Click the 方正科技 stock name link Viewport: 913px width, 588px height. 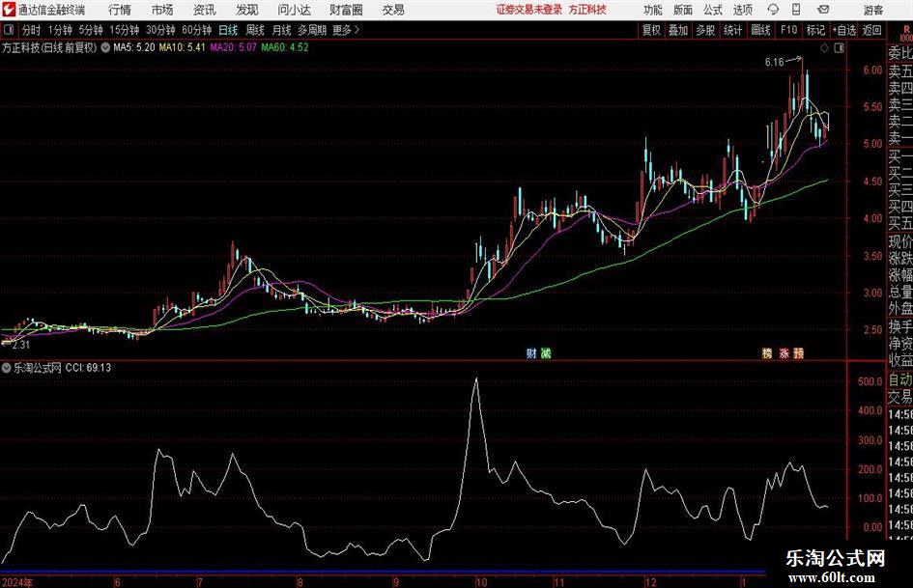tap(587, 10)
